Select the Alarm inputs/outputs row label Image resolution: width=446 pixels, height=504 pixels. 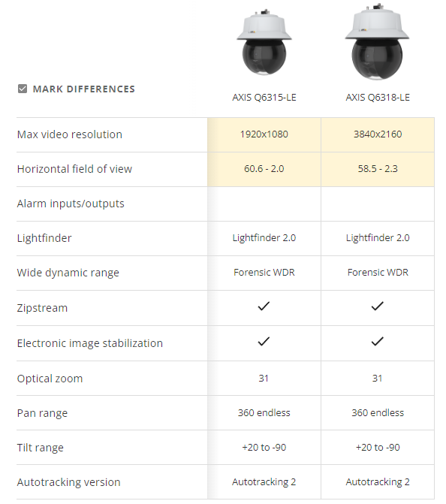tap(71, 204)
